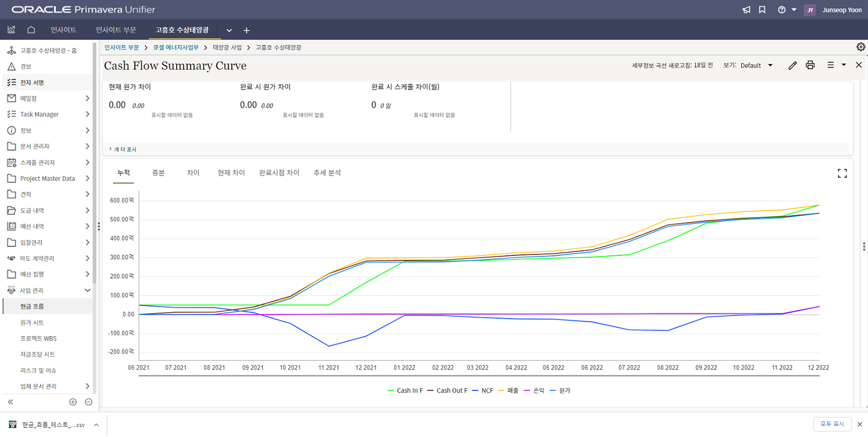Click the plus icon to add tab
Screen dimensions: 868x437
pos(247,30)
